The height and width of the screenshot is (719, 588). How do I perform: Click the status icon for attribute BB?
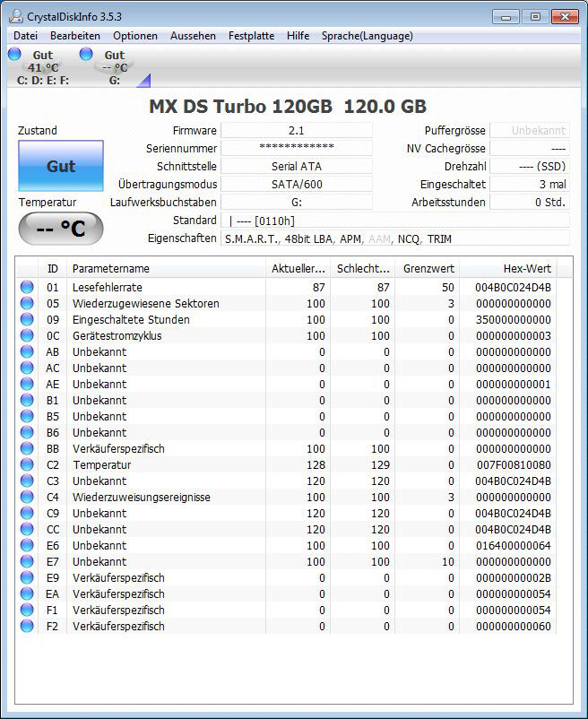click(x=27, y=448)
